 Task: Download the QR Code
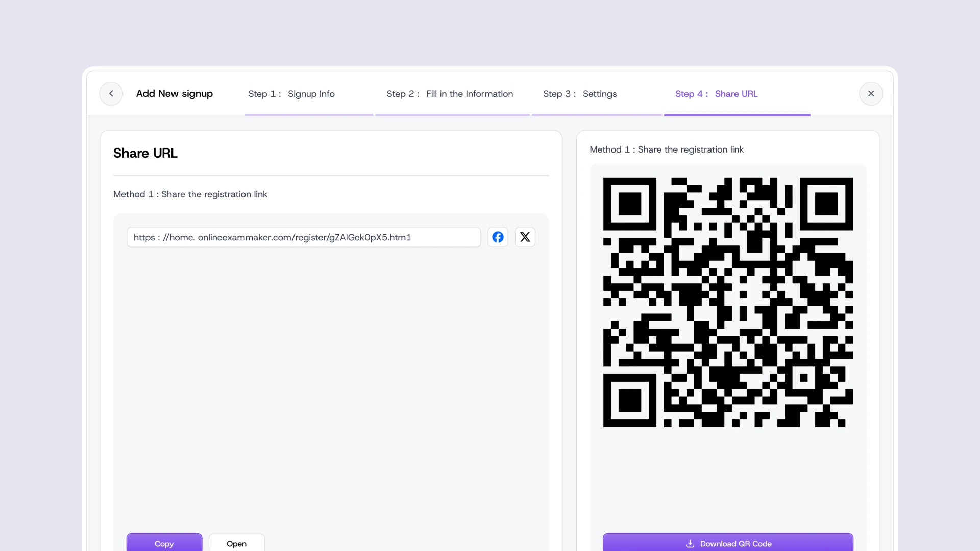pos(728,543)
